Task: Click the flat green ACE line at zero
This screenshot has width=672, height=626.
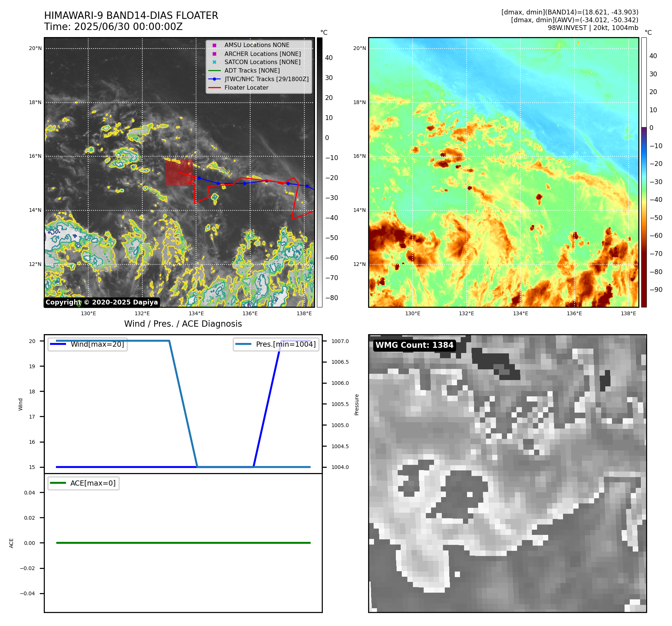Action: 183,543
